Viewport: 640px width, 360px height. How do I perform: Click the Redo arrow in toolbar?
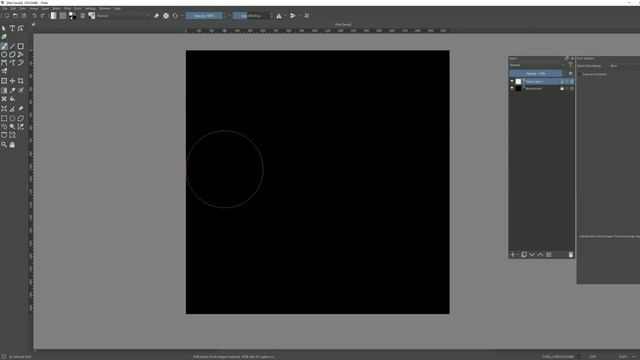(42, 16)
